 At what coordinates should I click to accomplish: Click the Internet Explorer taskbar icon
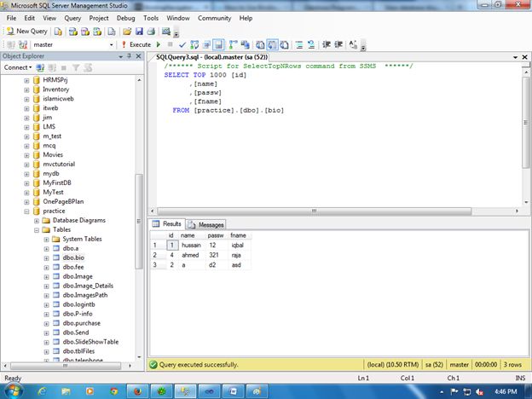pyautogui.click(x=42, y=390)
